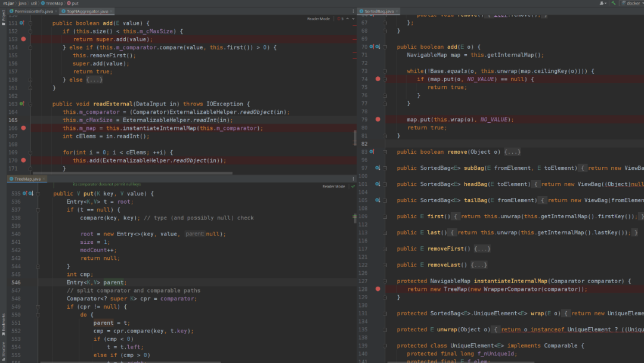Close the SortedBag.java tab

point(397,11)
